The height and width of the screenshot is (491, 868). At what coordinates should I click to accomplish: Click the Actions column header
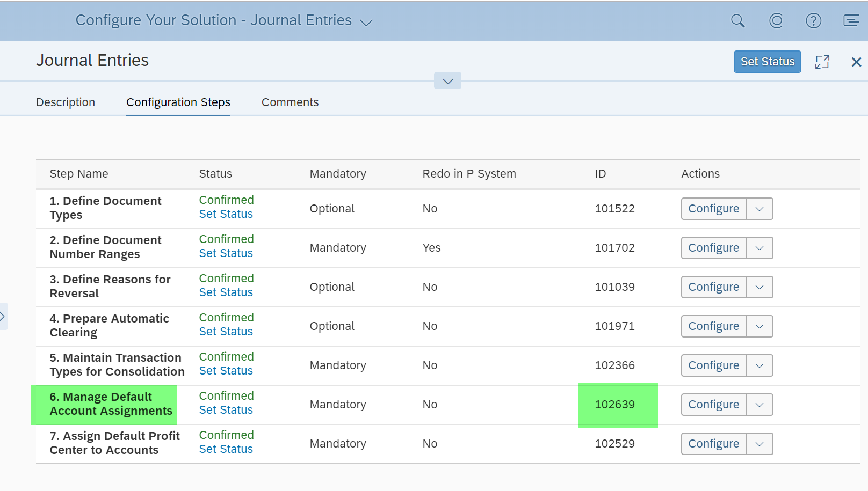[700, 174]
